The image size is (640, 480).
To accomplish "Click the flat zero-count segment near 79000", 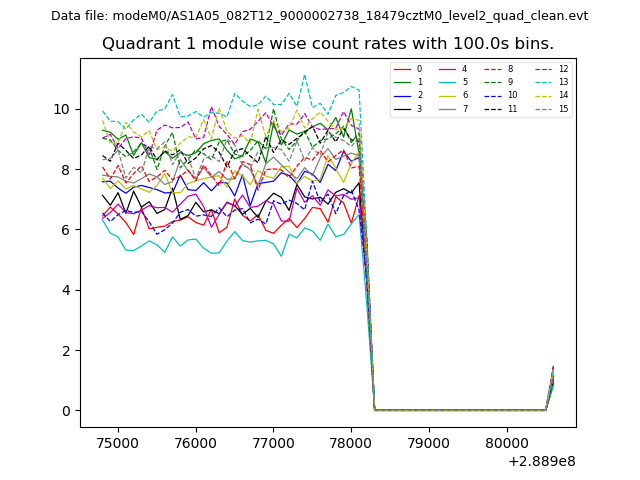I will pos(429,409).
